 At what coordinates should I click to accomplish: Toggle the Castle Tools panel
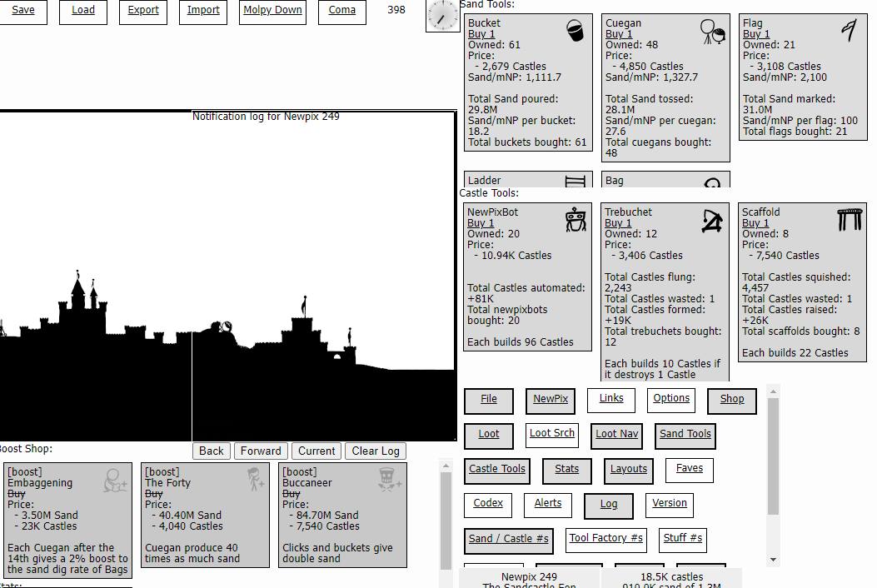pos(496,470)
